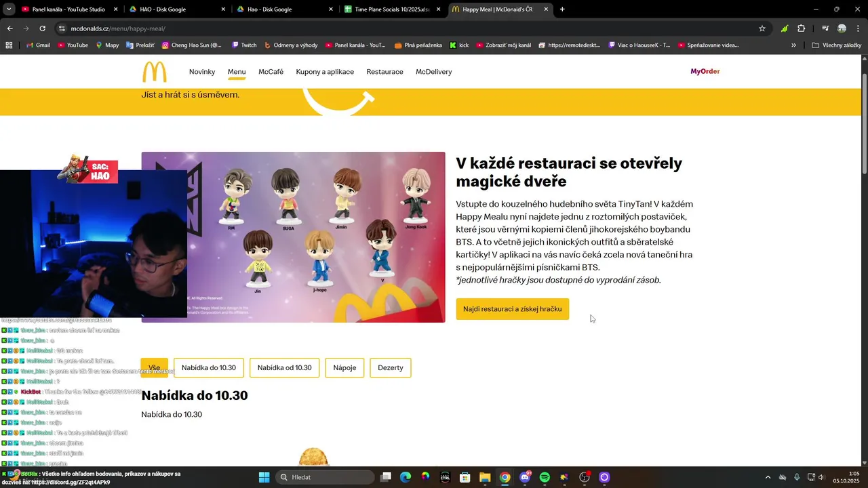Open the McDelivery navigation item

pos(433,72)
